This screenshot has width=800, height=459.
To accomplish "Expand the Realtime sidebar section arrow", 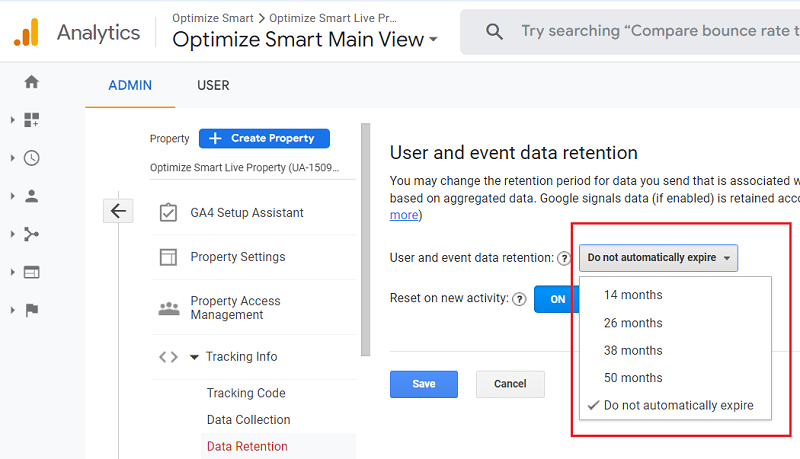I will click(x=12, y=158).
